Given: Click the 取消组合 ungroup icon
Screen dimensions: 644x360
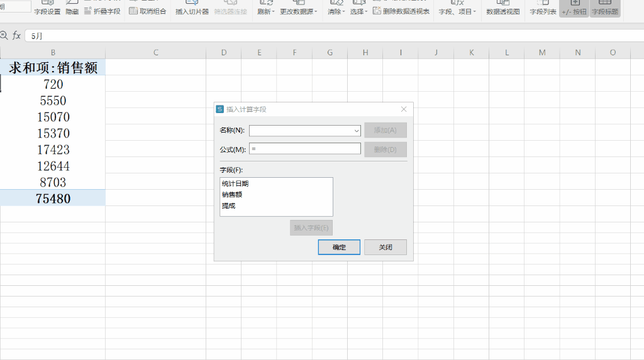Looking at the screenshot, I should coord(133,11).
